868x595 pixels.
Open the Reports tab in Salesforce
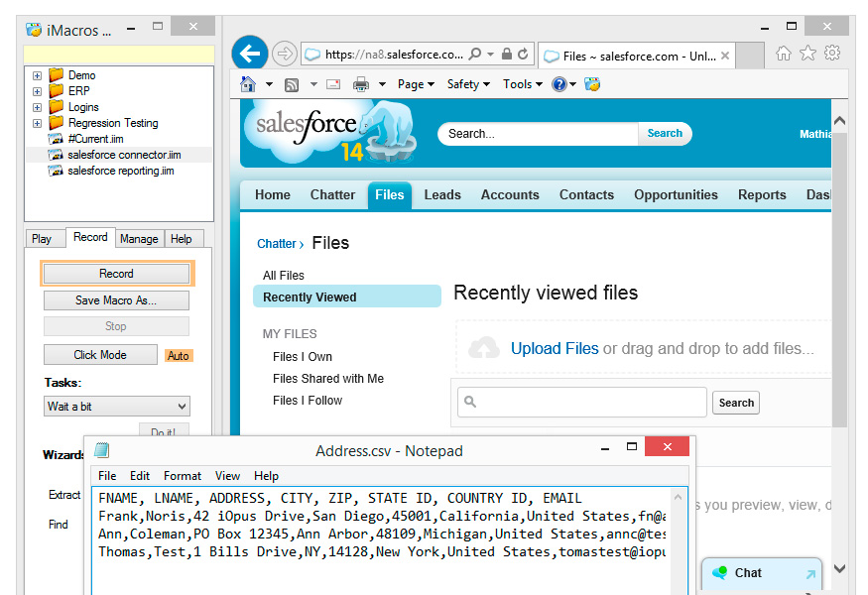762,194
